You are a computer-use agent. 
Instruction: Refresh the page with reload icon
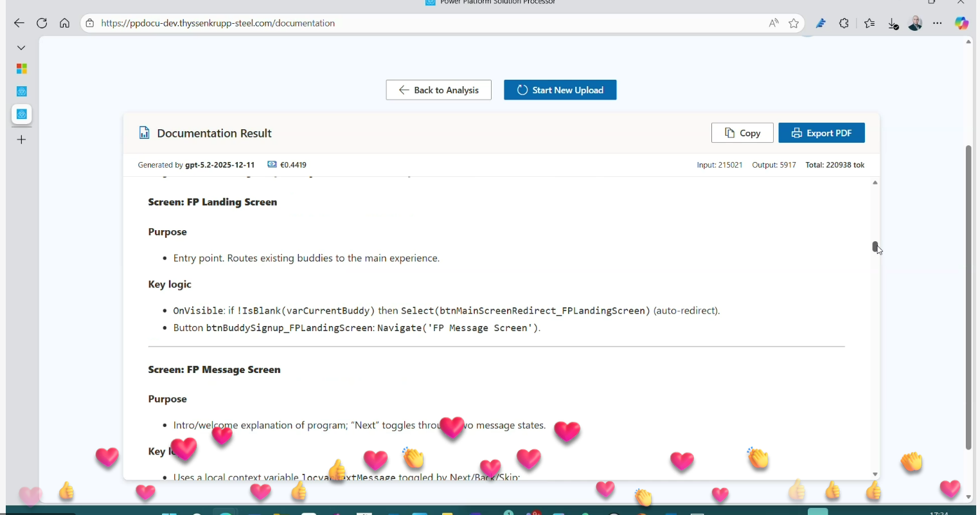pyautogui.click(x=42, y=23)
